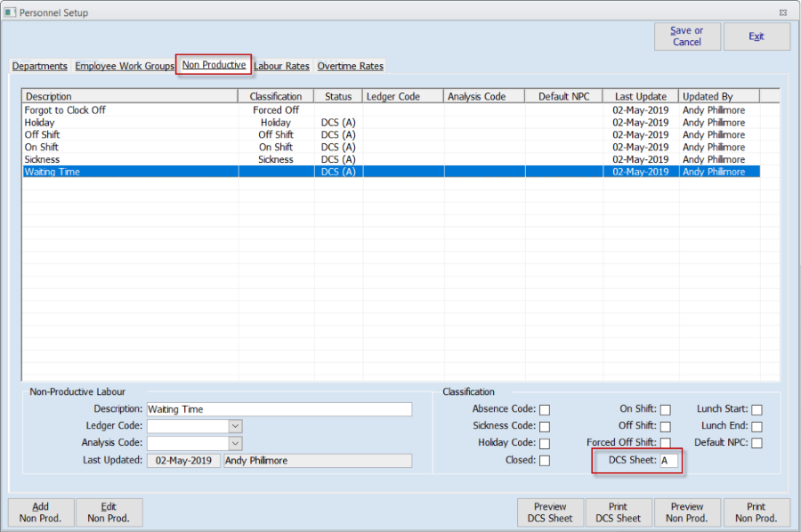Click the Personnel Setup window title icon

tap(10, 12)
